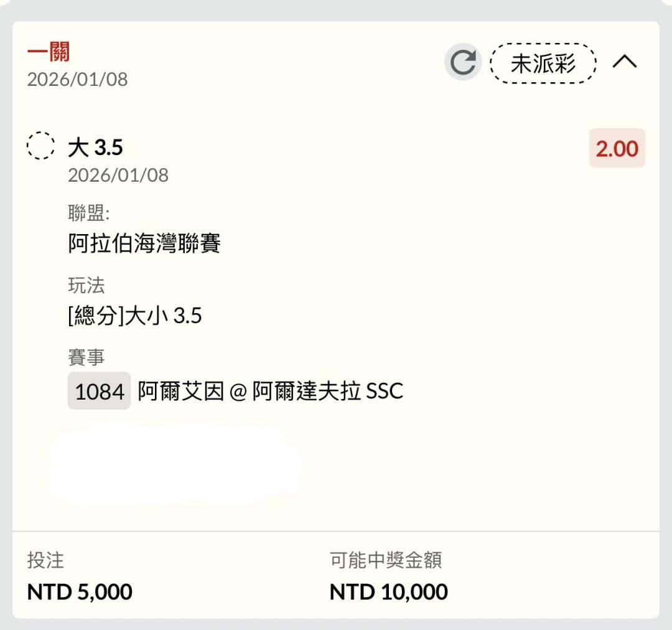Click the 可能中獎金額 label
The height and width of the screenshot is (630, 672).
coord(386,560)
